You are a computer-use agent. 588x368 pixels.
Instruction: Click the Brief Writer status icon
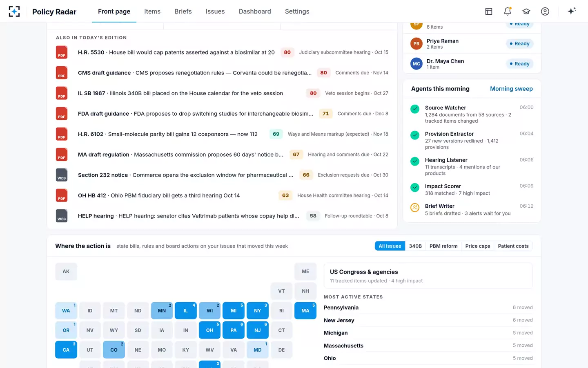(x=415, y=208)
